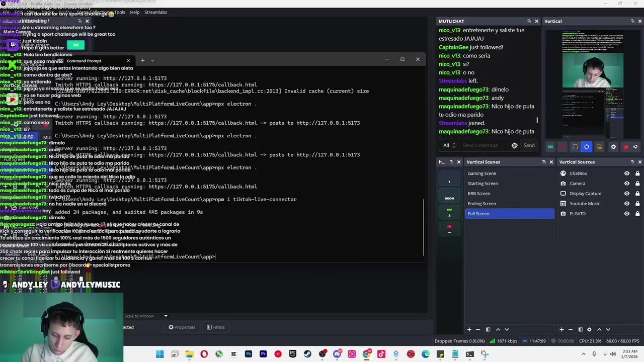Open Premiere Pro from the taskbar
The image size is (644, 362).
coord(263,354)
